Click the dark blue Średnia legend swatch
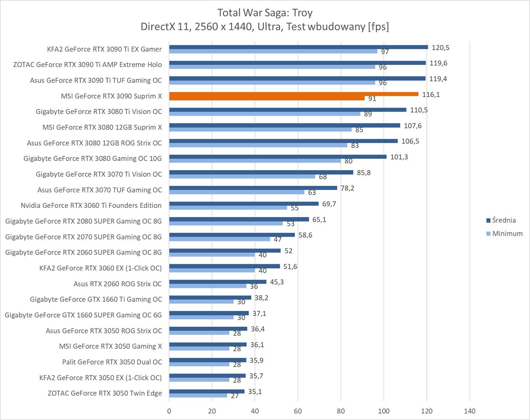 point(488,220)
